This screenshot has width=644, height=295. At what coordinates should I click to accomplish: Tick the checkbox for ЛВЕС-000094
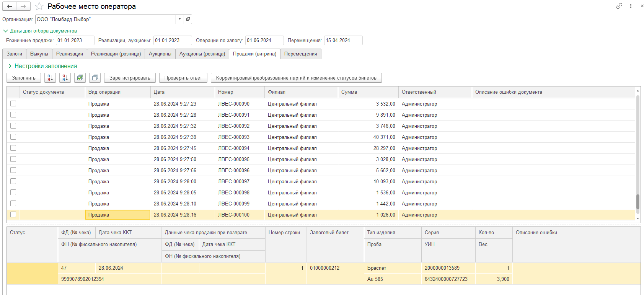[13, 148]
